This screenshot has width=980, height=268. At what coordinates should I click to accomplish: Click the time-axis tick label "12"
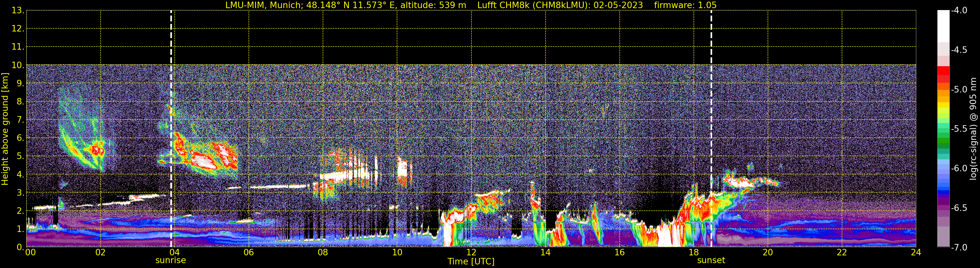471,253
